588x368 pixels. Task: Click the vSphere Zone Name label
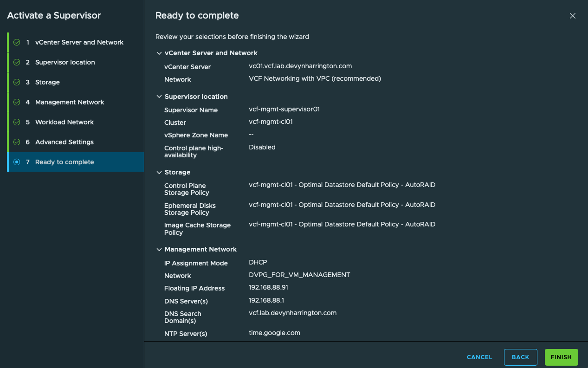coord(196,135)
